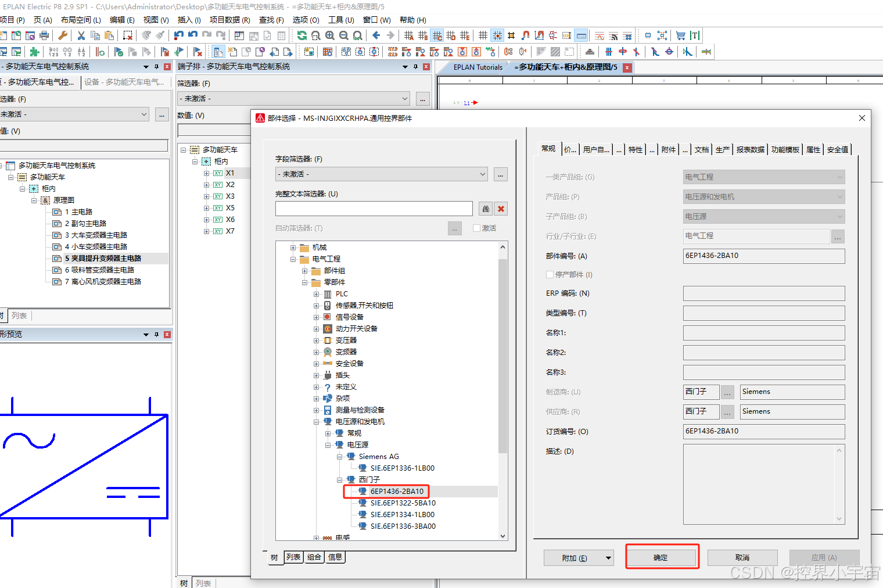The image size is (883, 588).
Task: Click the wrench settings icon in the toolbar
Action: (x=63, y=35)
